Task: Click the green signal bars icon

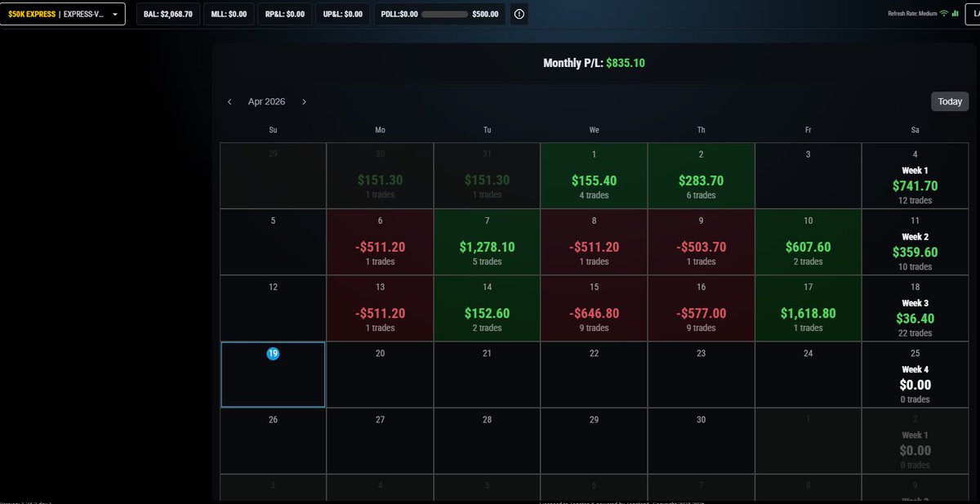Action: [x=955, y=13]
